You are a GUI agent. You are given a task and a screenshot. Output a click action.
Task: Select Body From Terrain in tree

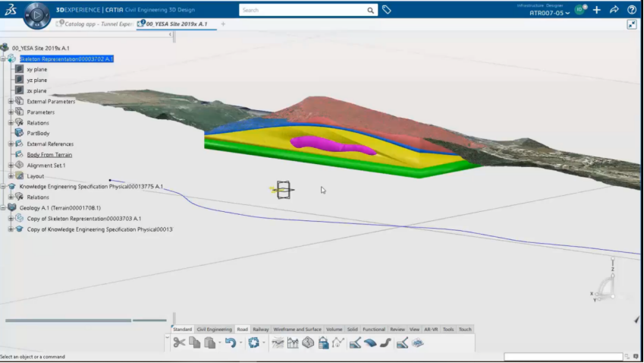(x=49, y=155)
